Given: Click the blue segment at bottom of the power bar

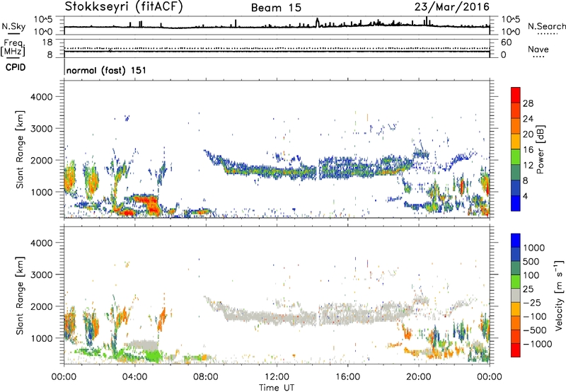Looking at the screenshot, I should point(516,203).
